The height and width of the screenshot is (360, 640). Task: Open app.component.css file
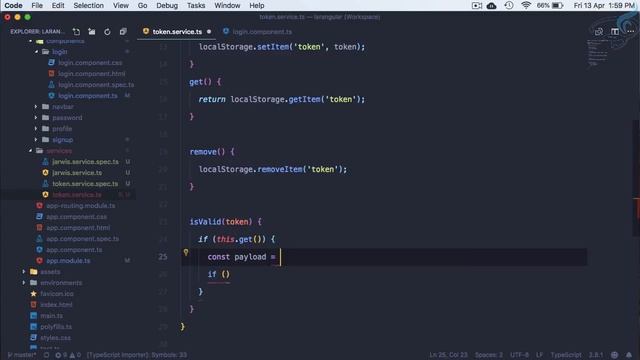click(x=76, y=217)
